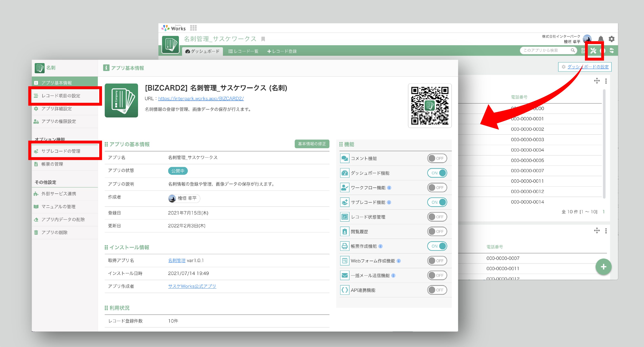Image resolution: width=644 pixels, height=347 pixels.
Task: Click the 閲覧履歴 clipboard icon
Action: 345,232
